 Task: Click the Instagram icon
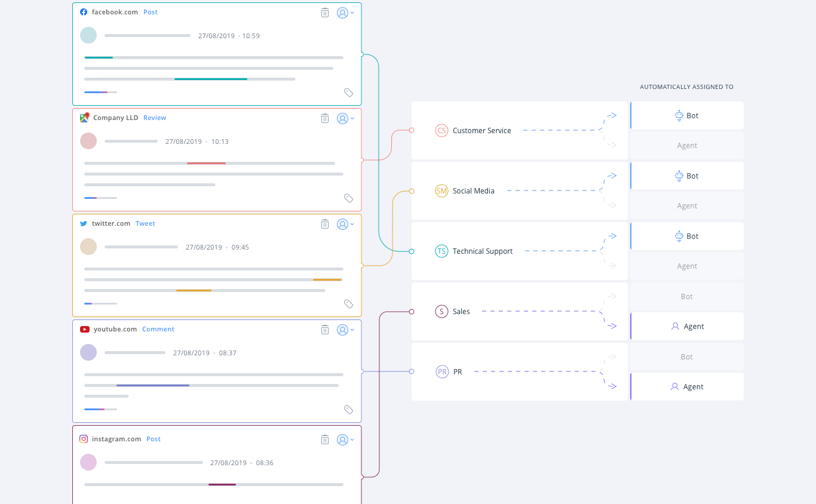(x=83, y=439)
